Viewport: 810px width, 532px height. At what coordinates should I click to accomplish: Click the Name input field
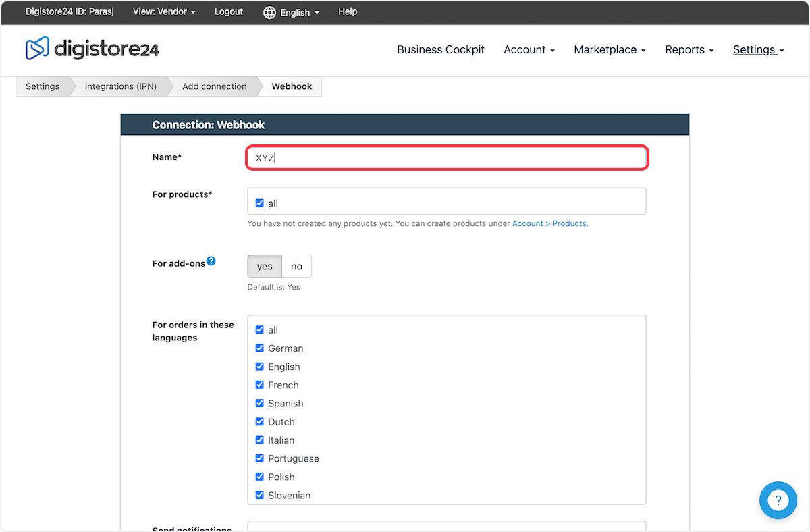[x=447, y=158]
